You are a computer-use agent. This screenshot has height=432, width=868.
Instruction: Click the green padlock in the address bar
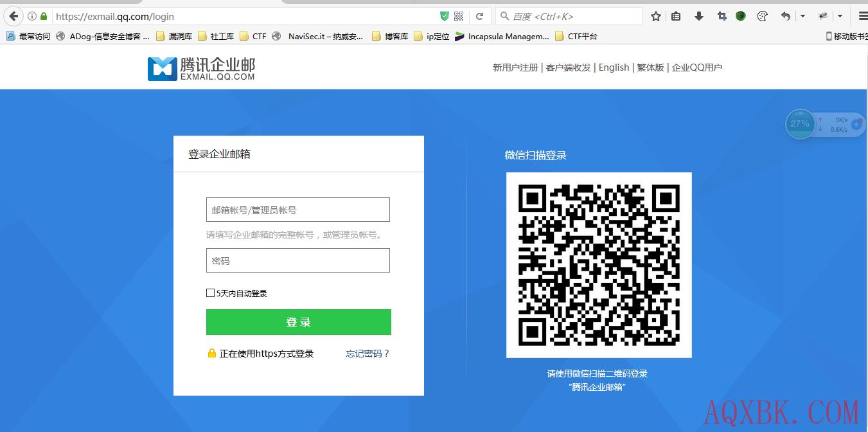click(44, 16)
